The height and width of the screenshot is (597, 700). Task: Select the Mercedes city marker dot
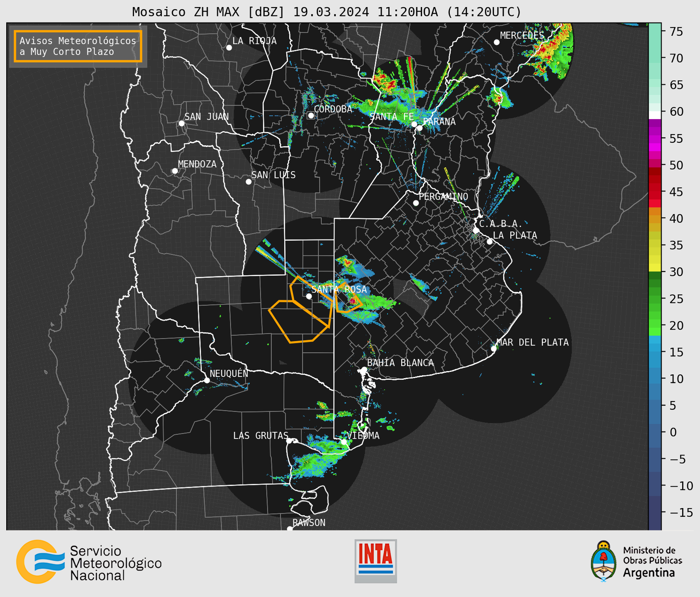coord(497,42)
